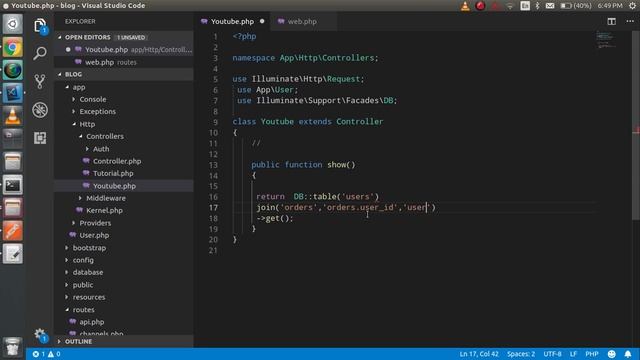
Task: Open the system settings tools dock icon
Action: [x=13, y=231]
